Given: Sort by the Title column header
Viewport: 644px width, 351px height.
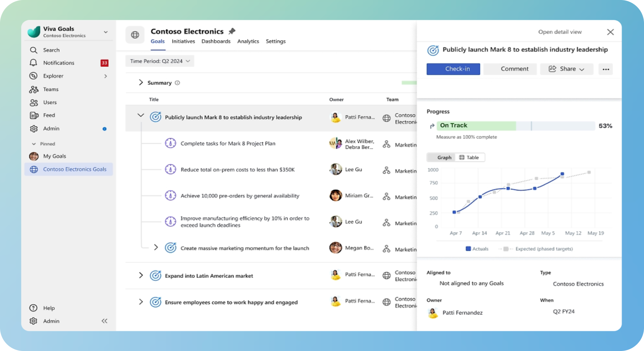Looking at the screenshot, I should [x=154, y=99].
